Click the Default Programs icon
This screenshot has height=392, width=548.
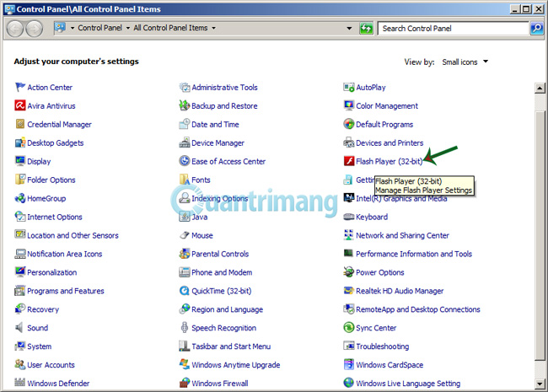click(x=349, y=124)
